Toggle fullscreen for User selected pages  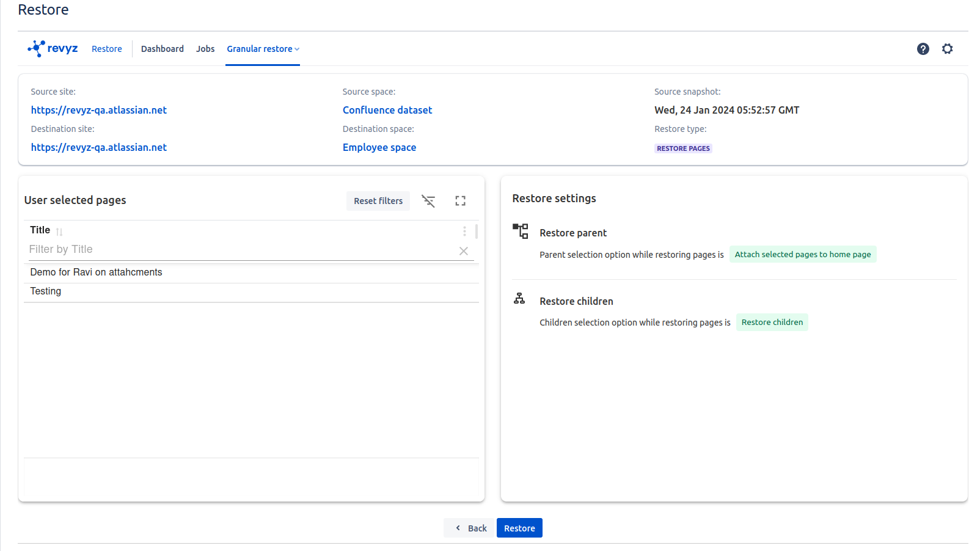click(461, 201)
